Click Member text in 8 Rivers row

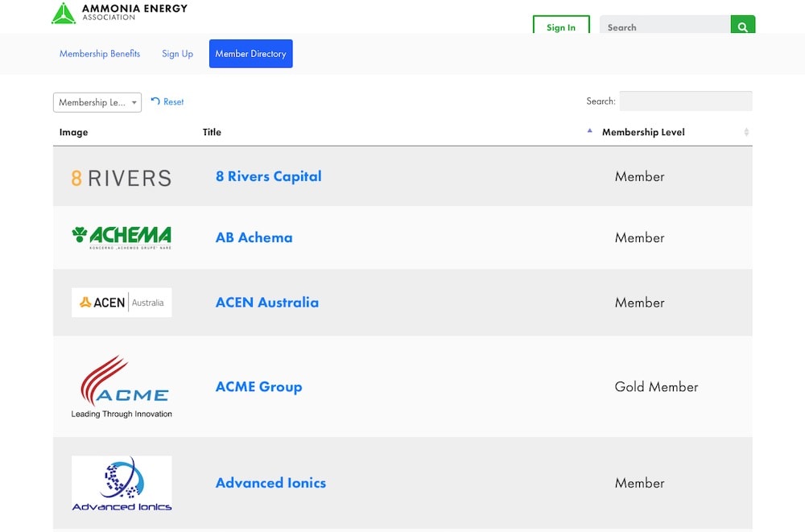pos(640,176)
